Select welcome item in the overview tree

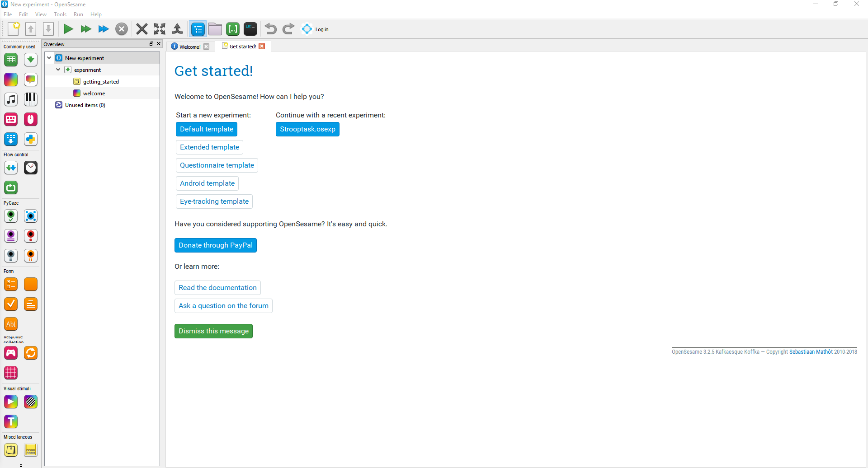[x=94, y=94]
